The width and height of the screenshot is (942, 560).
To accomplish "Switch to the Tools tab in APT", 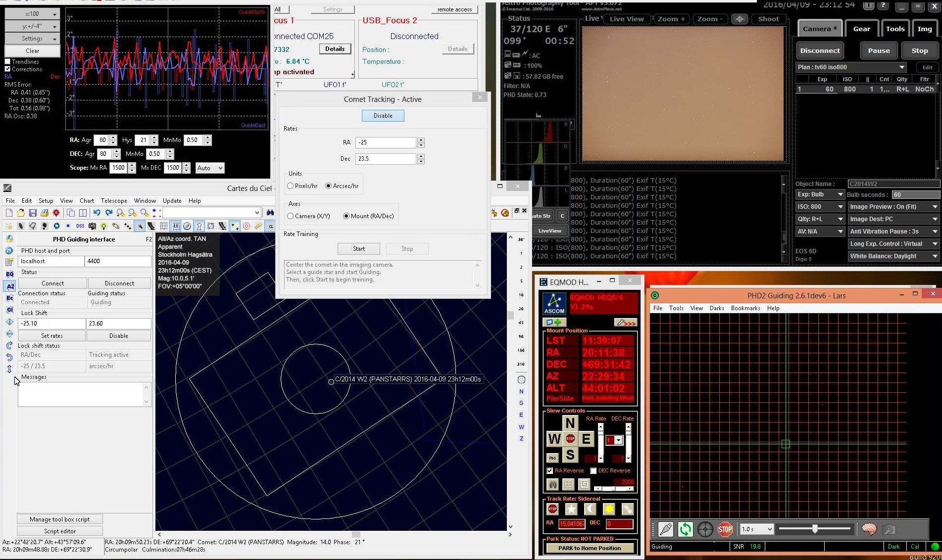I will point(895,29).
